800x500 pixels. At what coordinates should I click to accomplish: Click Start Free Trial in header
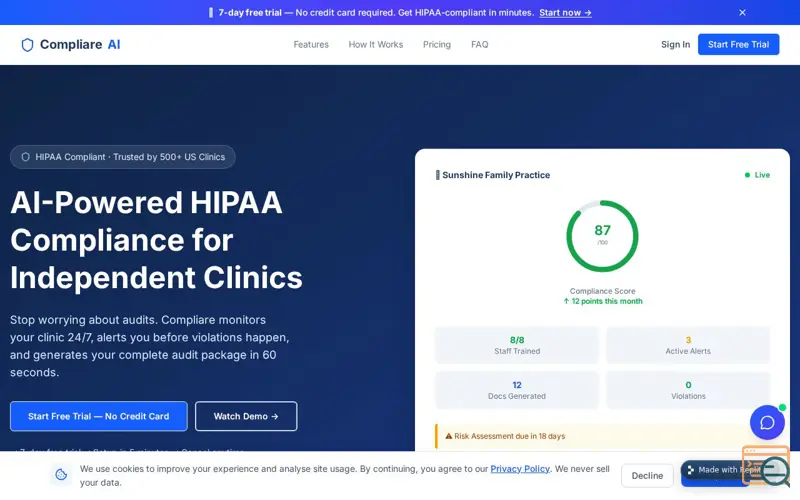[738, 44]
